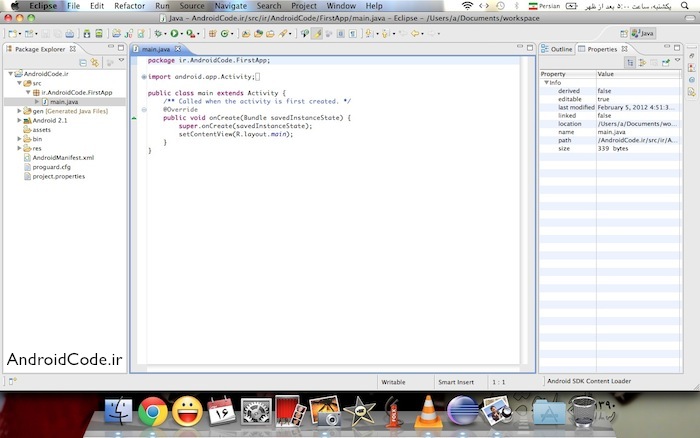Click the Debug bug icon in the toolbar

(x=157, y=33)
